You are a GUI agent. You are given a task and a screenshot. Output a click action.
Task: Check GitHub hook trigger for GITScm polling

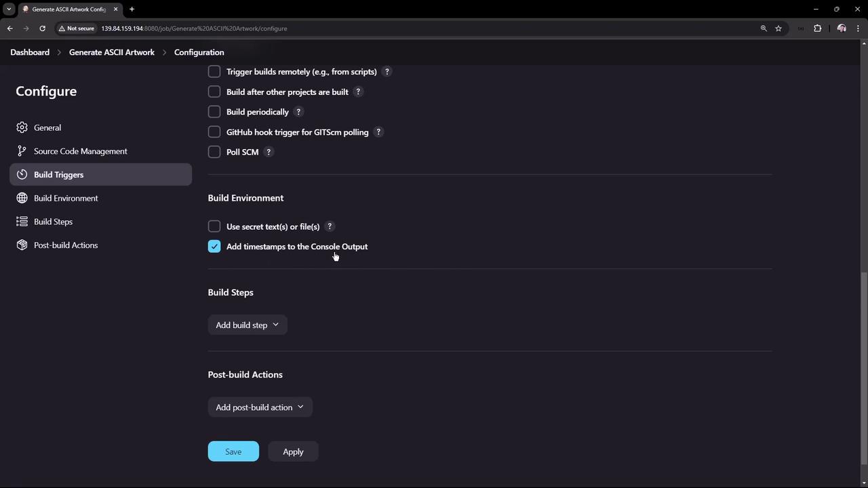click(214, 132)
